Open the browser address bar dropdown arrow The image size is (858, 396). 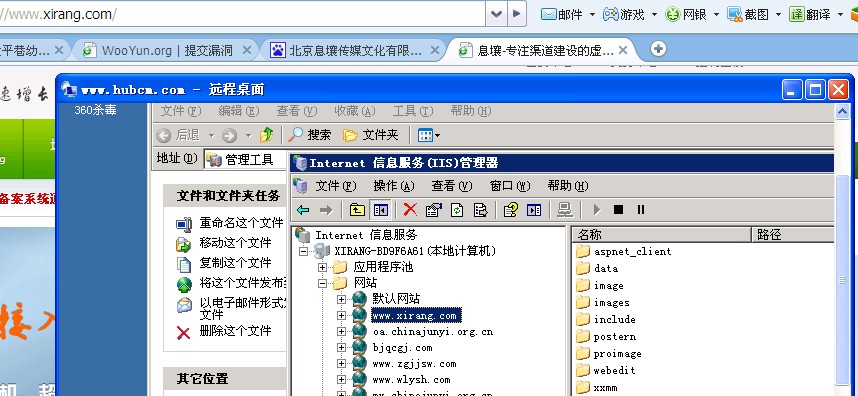[x=496, y=14]
